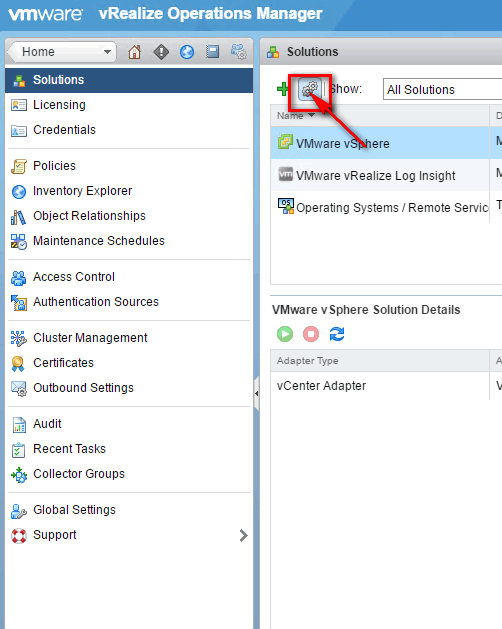Click the Configure solution gears icon

coord(310,89)
